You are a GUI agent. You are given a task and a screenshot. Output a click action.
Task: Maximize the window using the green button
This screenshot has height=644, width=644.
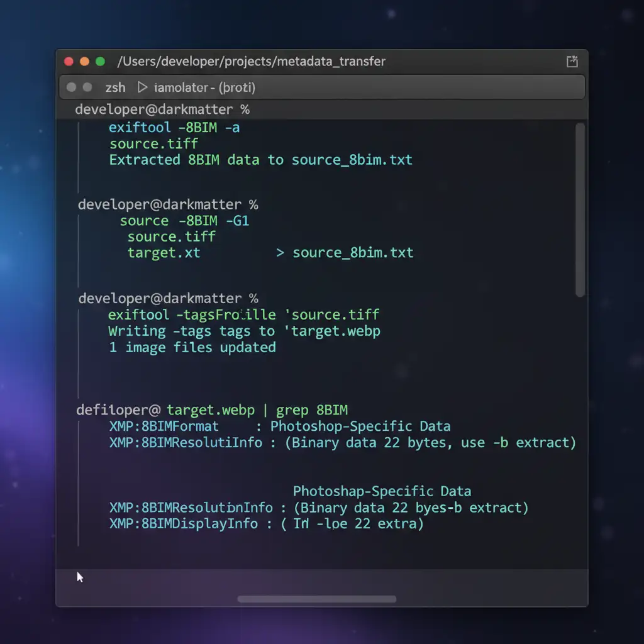click(100, 62)
